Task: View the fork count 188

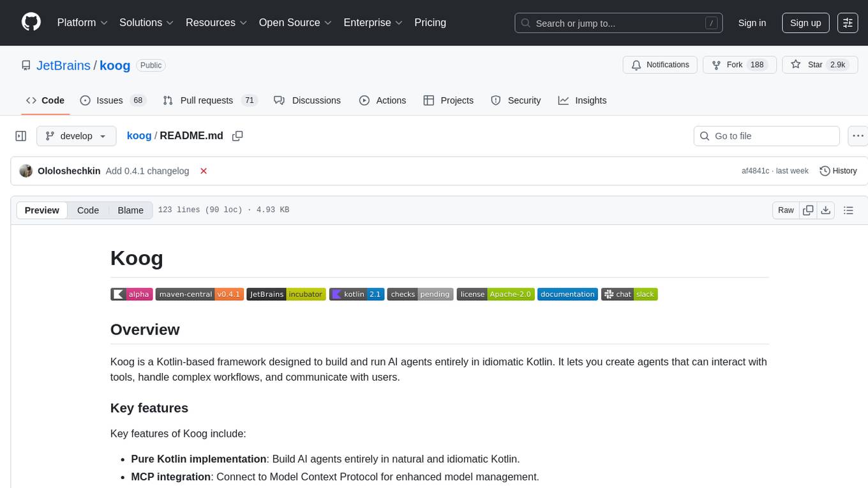Action: 757,65
